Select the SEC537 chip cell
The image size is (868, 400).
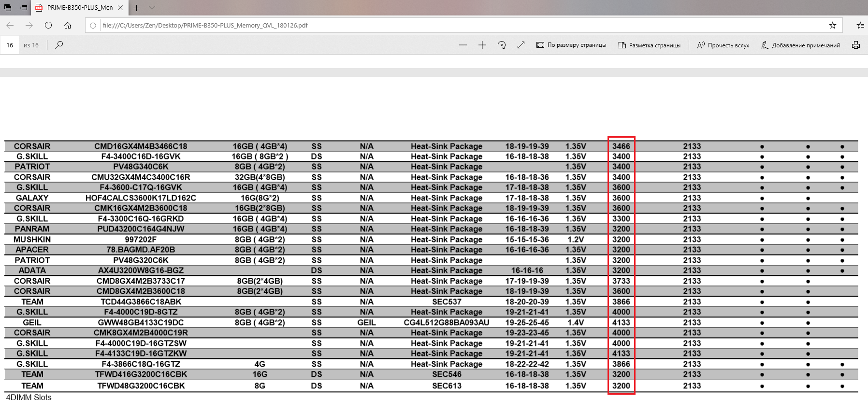click(x=447, y=302)
